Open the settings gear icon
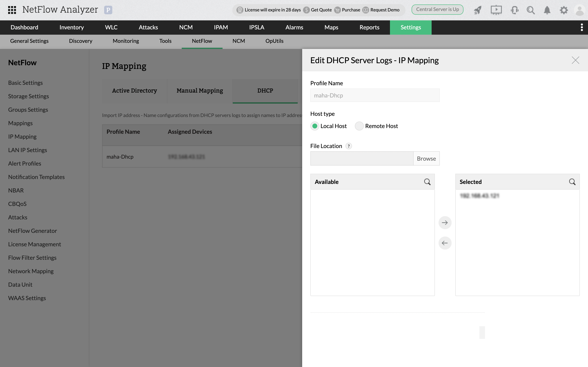The height and width of the screenshot is (367, 588). click(564, 10)
